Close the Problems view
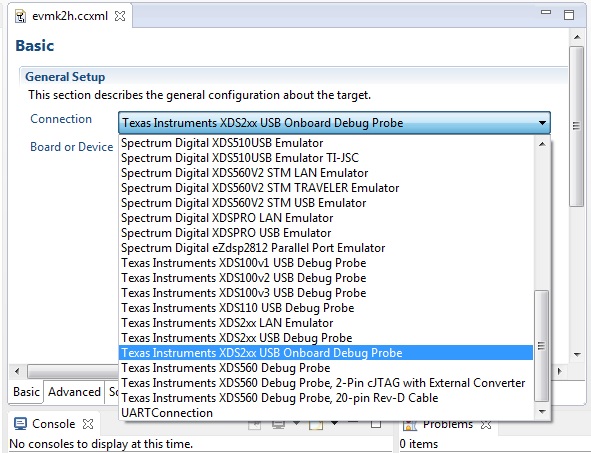The image size is (591, 453). pos(486,425)
